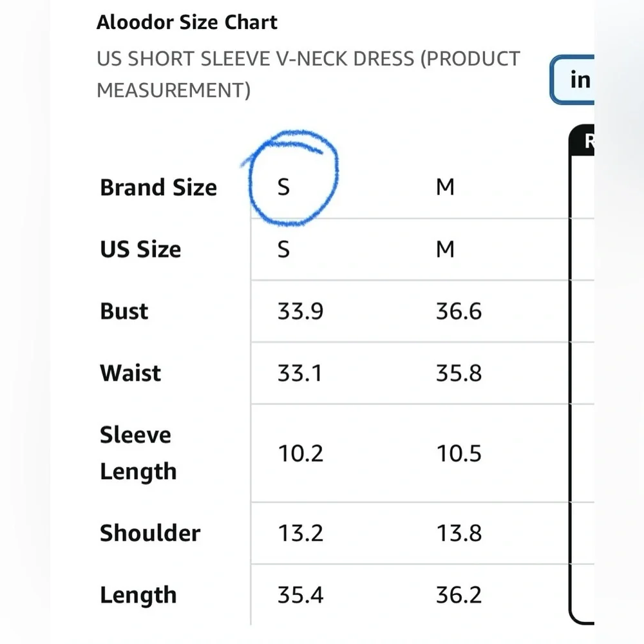Select the 'in' inches unit toggle
The width and height of the screenshot is (644, 644).
click(573, 80)
